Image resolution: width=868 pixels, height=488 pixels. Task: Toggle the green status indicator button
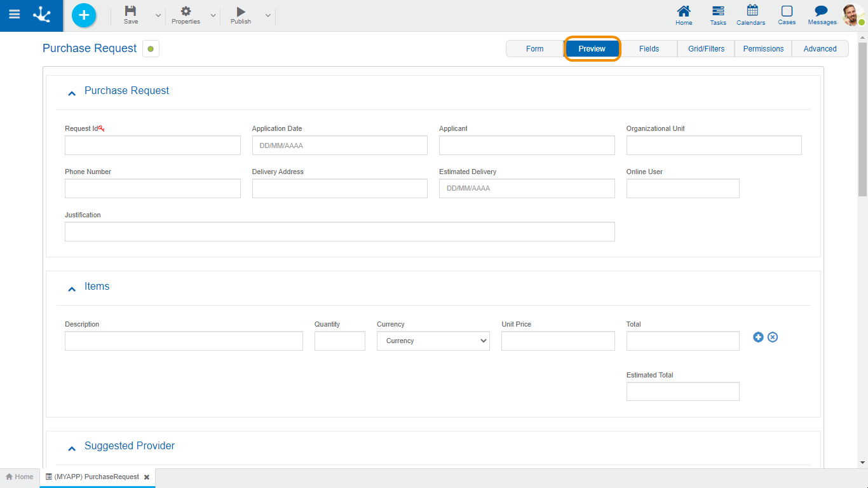coord(151,49)
